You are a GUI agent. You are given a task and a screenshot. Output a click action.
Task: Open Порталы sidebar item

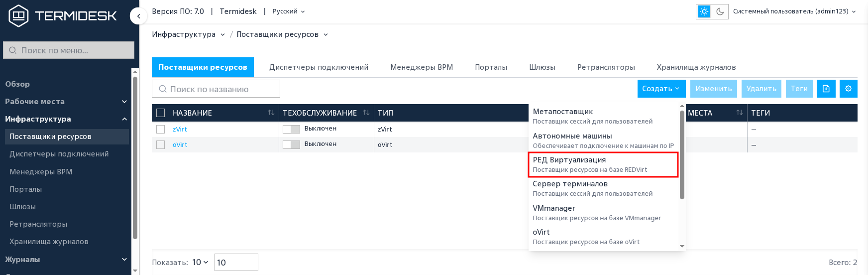[x=67, y=189]
